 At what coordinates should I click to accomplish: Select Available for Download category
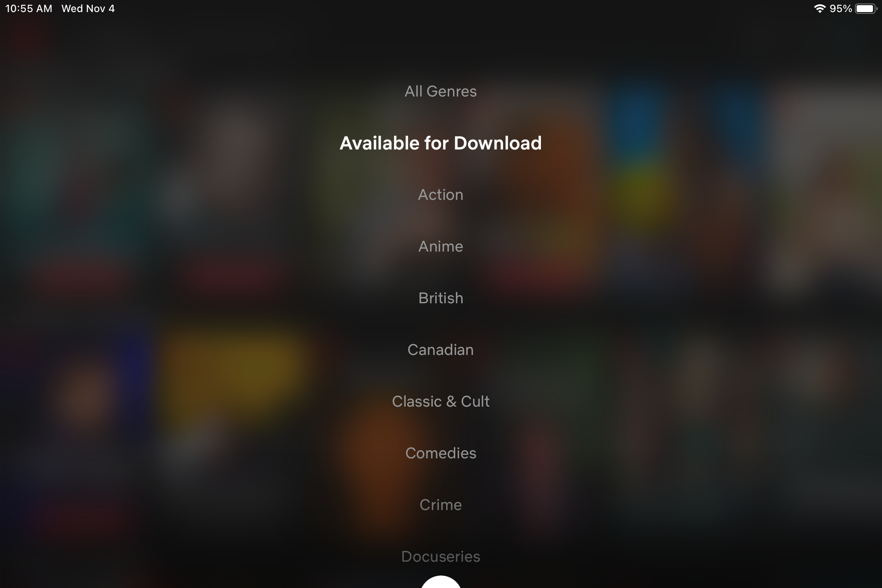[440, 143]
